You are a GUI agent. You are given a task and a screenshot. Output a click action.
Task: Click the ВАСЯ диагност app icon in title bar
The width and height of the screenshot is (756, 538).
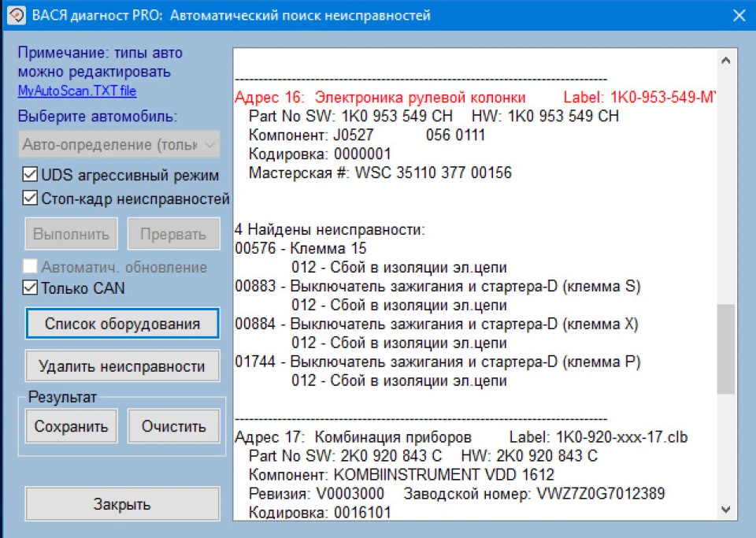(16, 15)
